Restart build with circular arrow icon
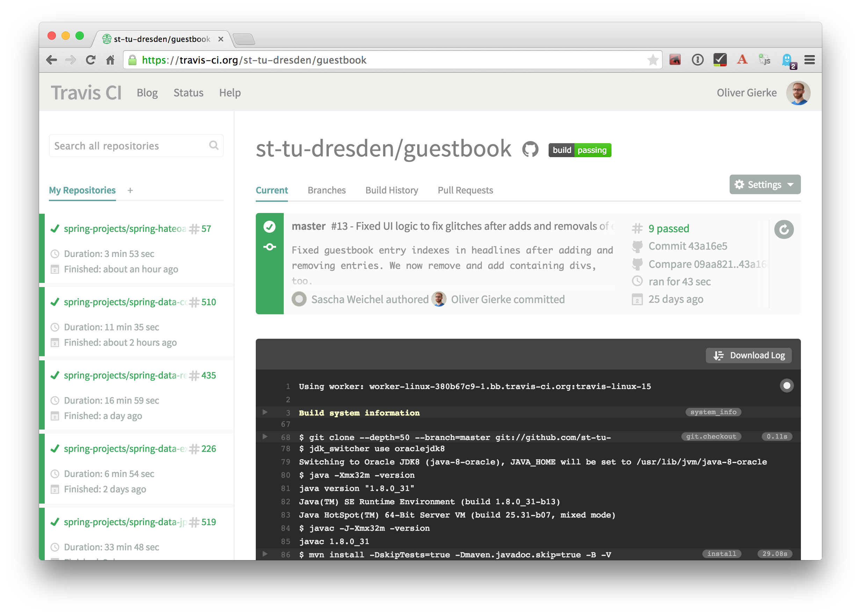 (x=783, y=229)
